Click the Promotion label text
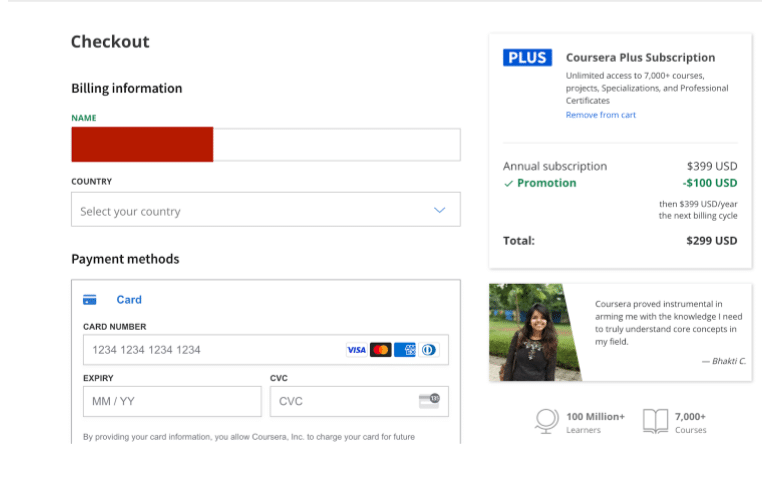762x484 pixels. click(547, 183)
